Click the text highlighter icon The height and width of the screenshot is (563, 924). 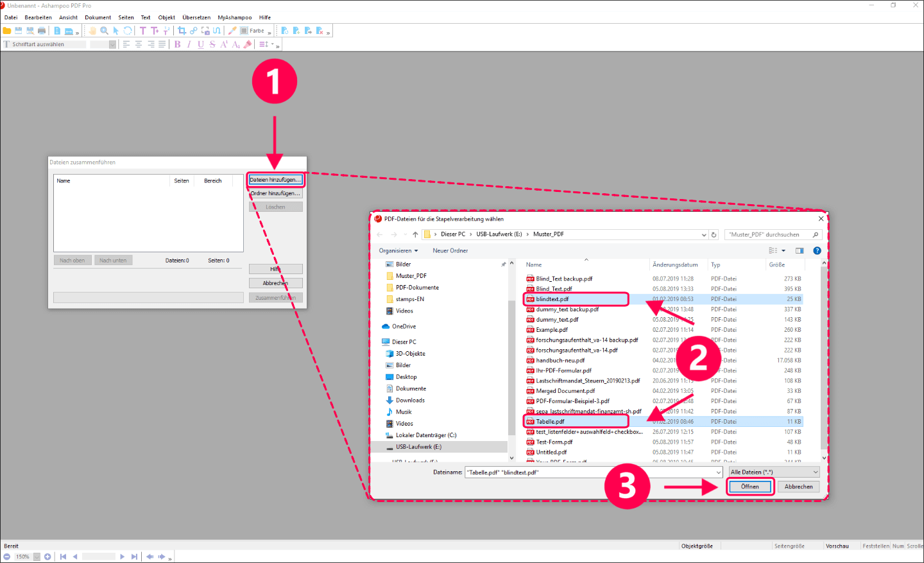(248, 44)
